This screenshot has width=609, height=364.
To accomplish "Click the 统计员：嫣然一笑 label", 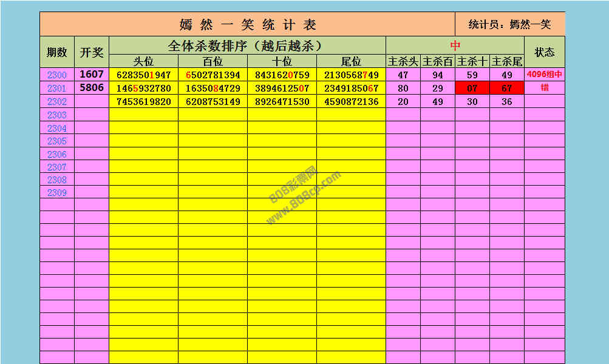I will tap(509, 24).
